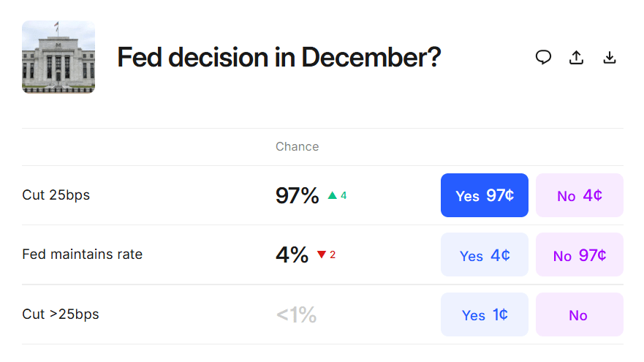Image resolution: width=644 pixels, height=362 pixels.
Task: Click the download icon
Action: click(610, 57)
